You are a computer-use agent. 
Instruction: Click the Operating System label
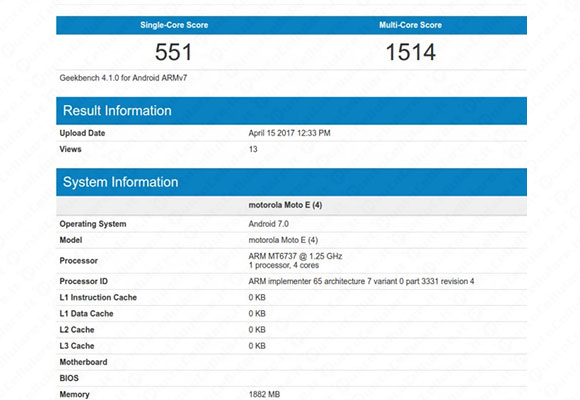pyautogui.click(x=93, y=224)
